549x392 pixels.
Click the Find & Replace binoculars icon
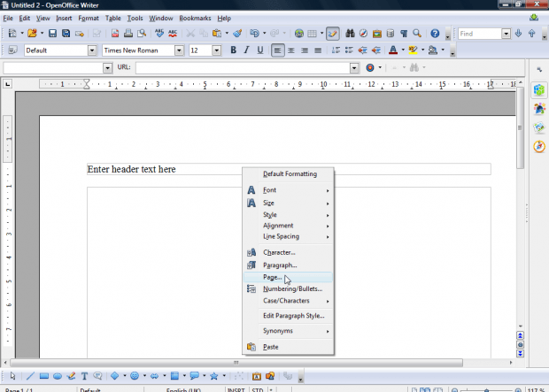coord(350,34)
